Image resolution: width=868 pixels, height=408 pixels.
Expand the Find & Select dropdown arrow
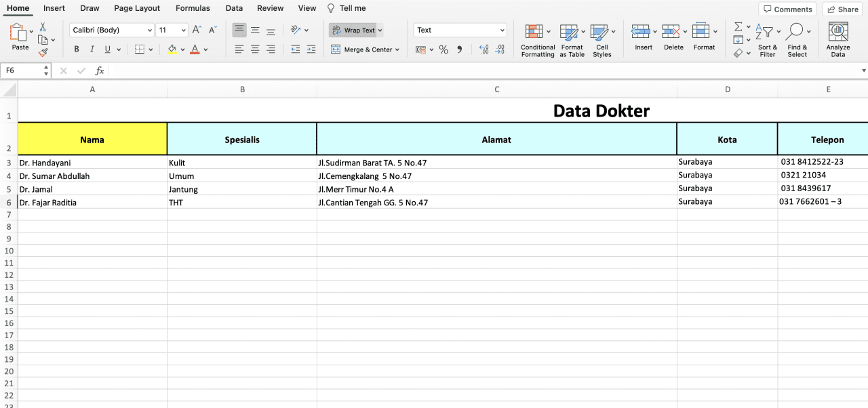click(809, 31)
